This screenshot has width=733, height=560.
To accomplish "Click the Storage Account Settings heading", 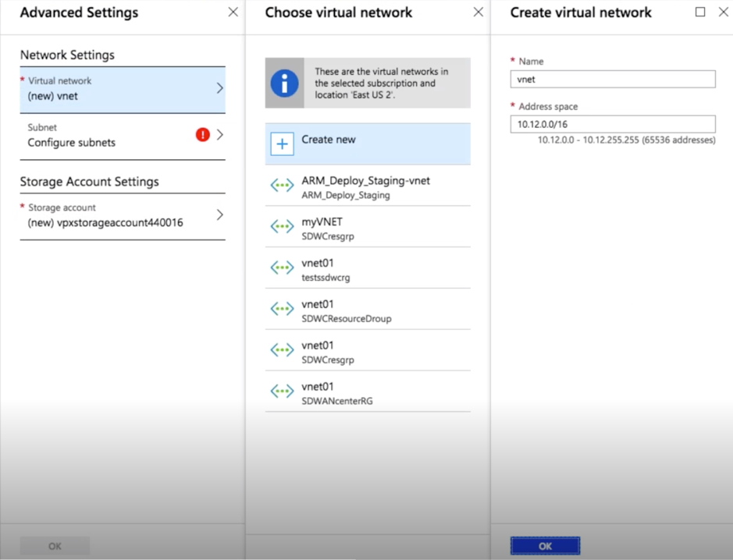I will (89, 182).
